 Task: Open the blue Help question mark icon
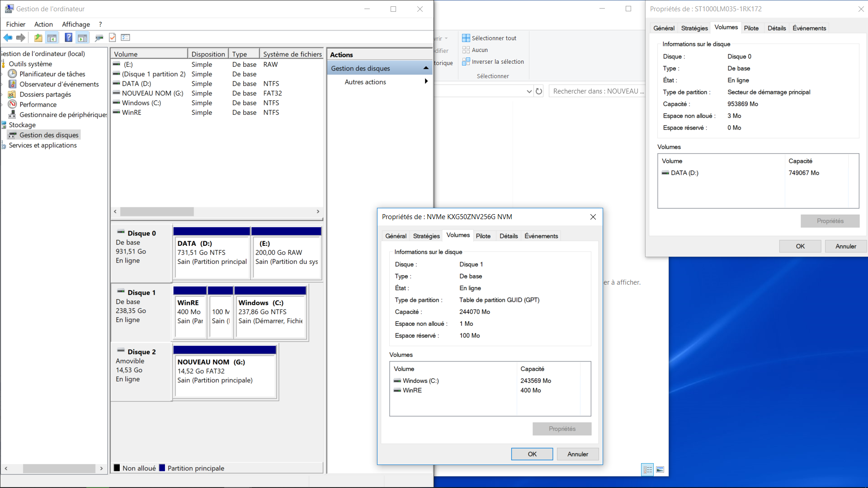tap(68, 38)
